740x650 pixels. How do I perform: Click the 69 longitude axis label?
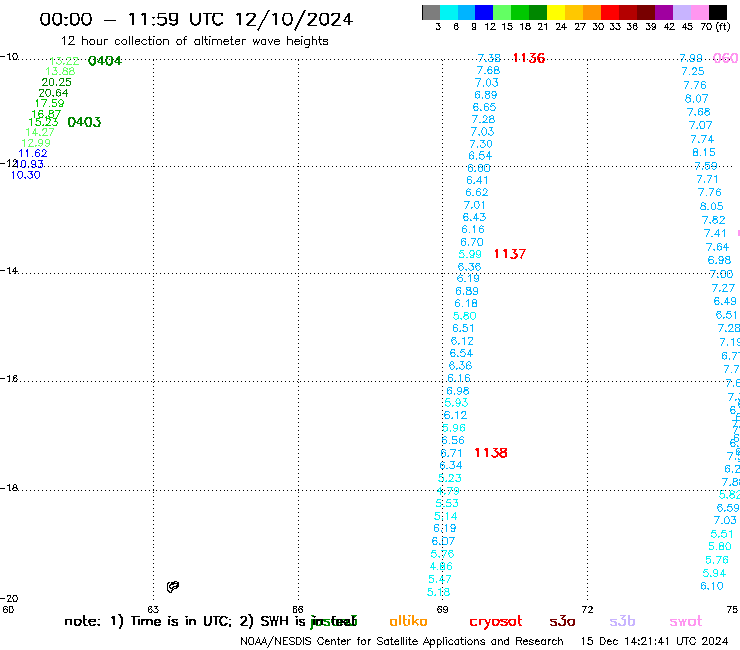pos(442,609)
